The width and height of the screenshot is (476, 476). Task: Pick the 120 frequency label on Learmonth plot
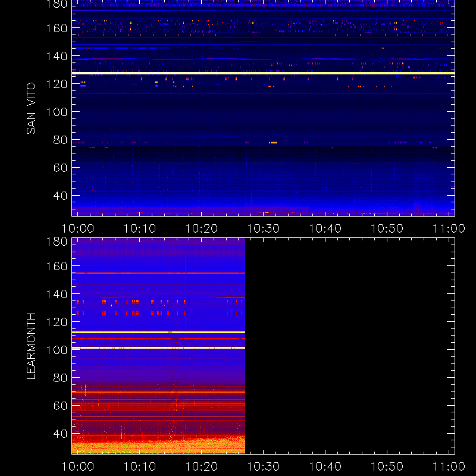click(57, 322)
